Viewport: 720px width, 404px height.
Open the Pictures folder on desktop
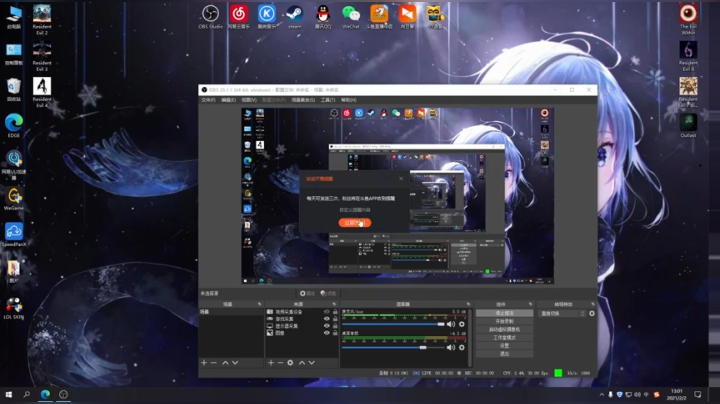point(14,271)
